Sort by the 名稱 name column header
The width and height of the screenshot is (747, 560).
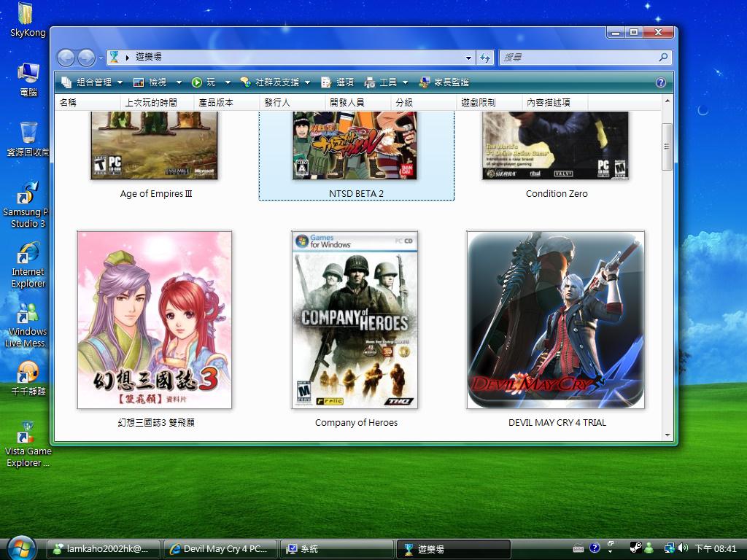pos(68,103)
